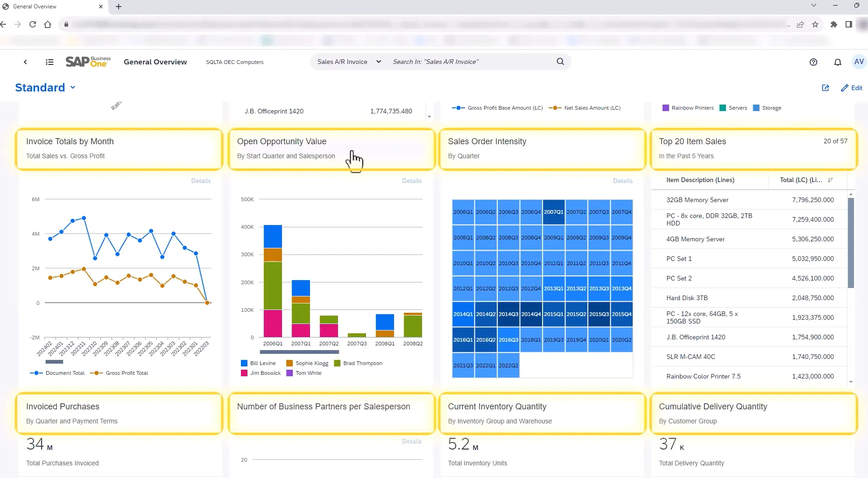Click the search magnifier icon

pyautogui.click(x=560, y=62)
